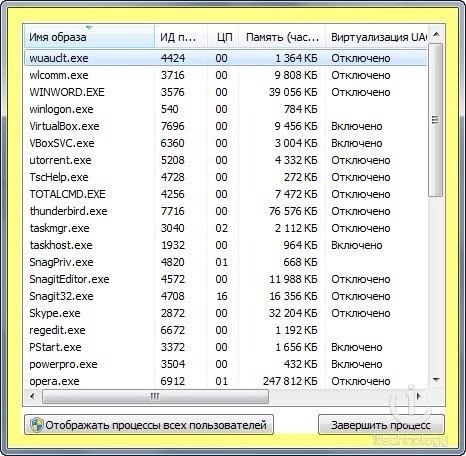
Task: Select the opera.exe process
Action: tap(226, 381)
